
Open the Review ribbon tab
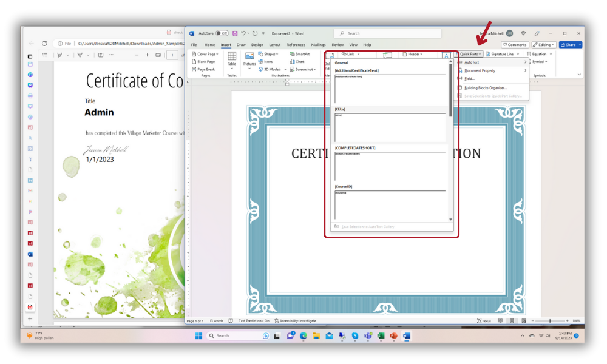pos(337,45)
